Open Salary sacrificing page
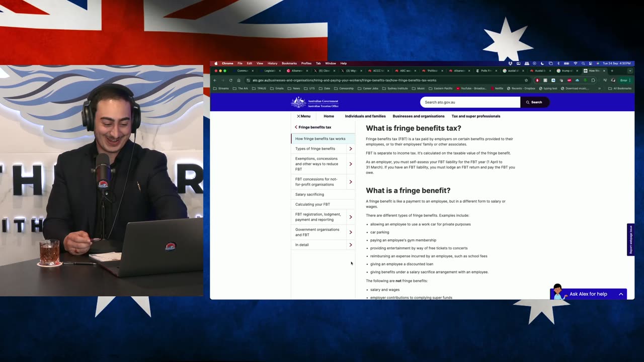The image size is (644, 362). point(309,195)
